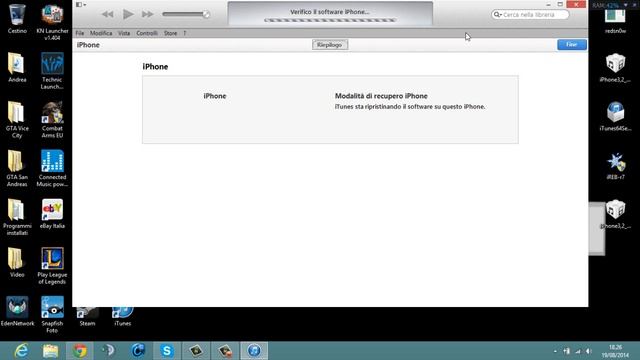
Task: Open the redsn0w desktop icon
Action: [x=616, y=21]
